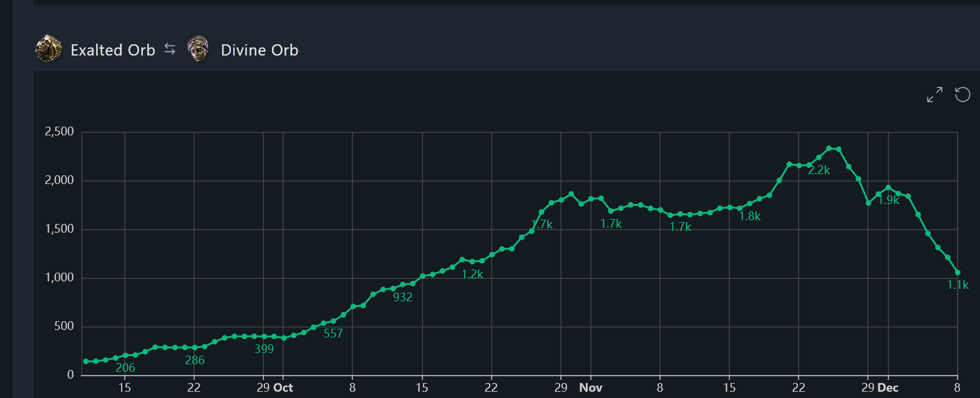Click the Dec x-axis label

click(x=887, y=387)
